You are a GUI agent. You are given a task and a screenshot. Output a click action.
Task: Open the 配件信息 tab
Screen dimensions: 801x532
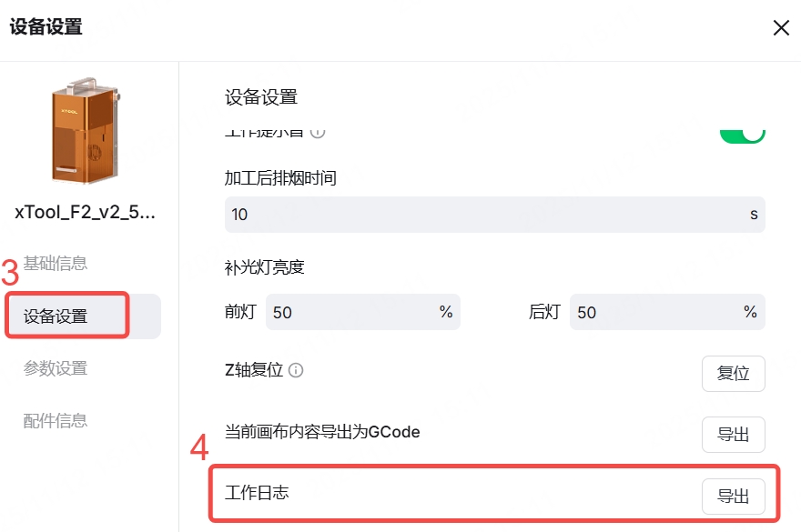click(56, 420)
